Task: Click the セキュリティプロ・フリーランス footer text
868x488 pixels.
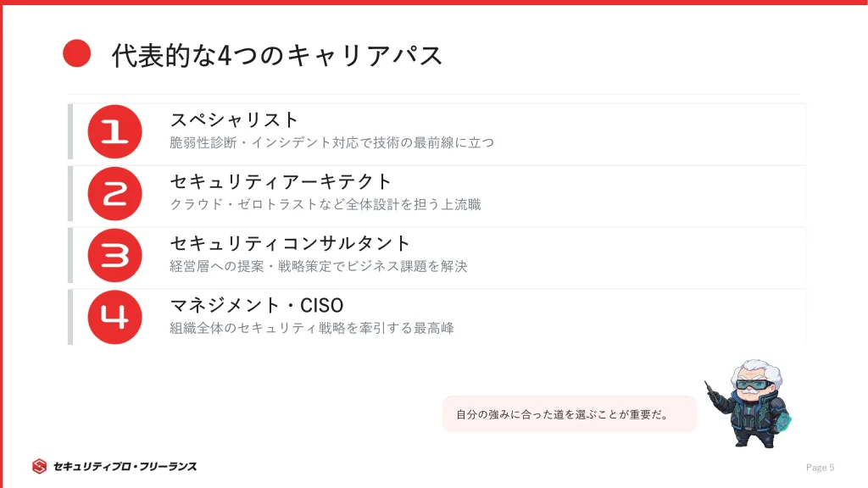Action: click(125, 466)
